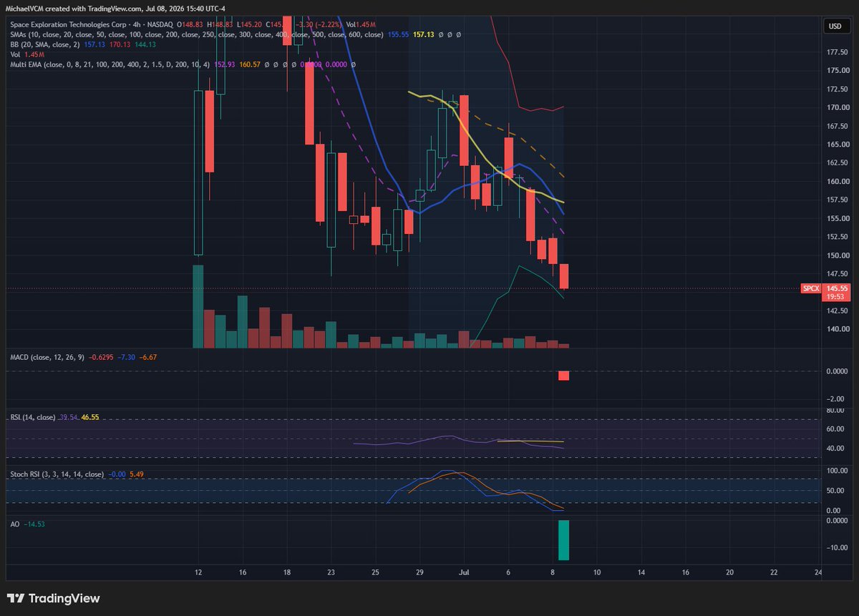Screen dimensions: 859x616
Task: Click the -2.00 MACD axis label
Action: point(837,399)
